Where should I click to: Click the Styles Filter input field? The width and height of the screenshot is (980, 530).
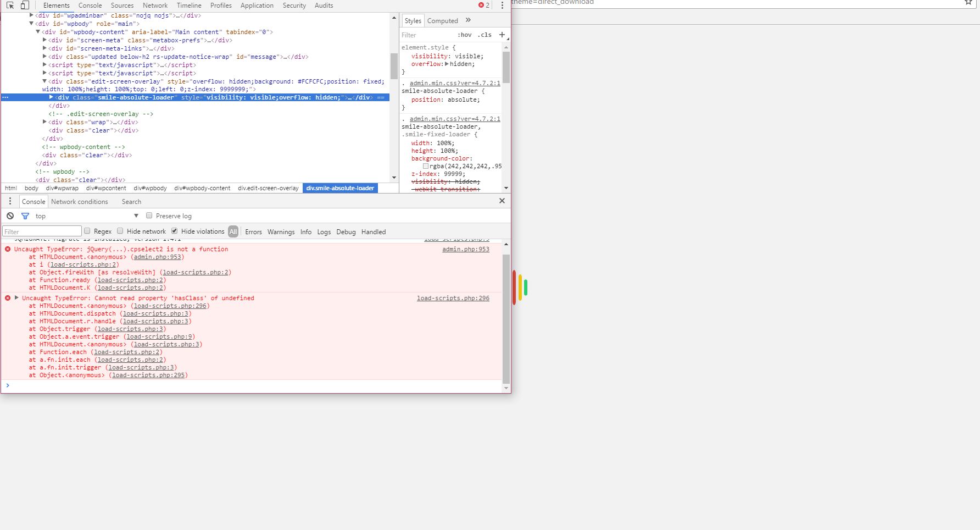pyautogui.click(x=427, y=35)
